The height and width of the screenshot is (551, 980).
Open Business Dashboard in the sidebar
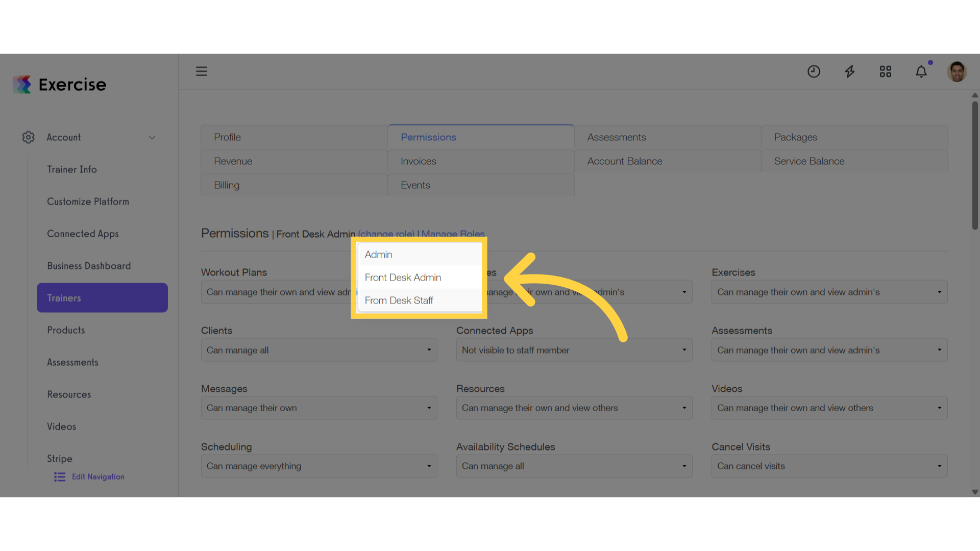coord(89,266)
